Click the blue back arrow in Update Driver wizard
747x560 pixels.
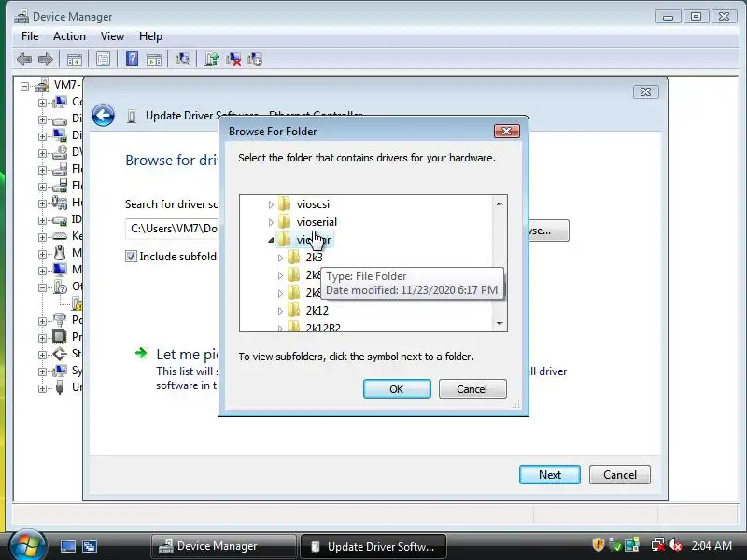103,115
